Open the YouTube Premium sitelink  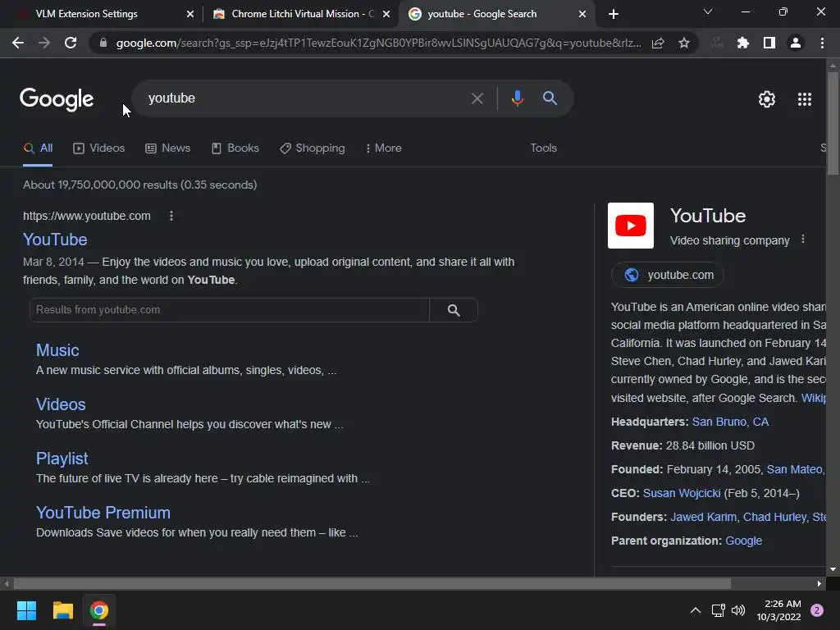pyautogui.click(x=103, y=513)
